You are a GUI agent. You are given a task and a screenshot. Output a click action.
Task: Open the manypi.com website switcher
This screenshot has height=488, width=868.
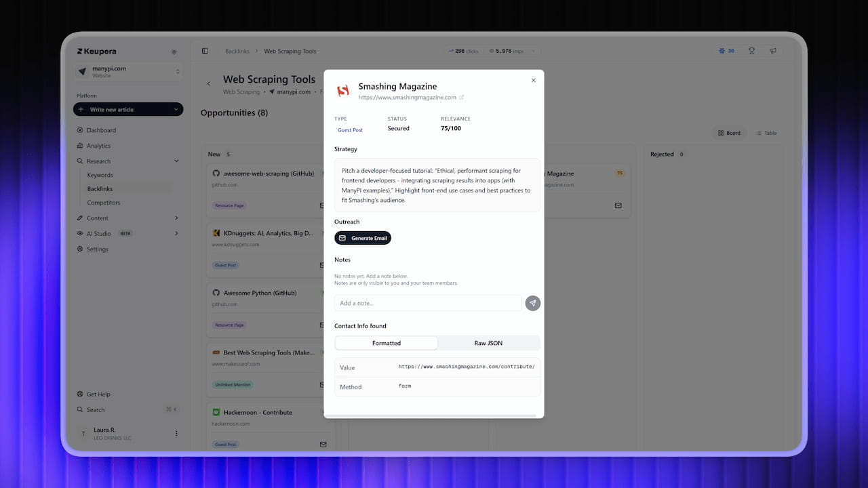pos(128,72)
